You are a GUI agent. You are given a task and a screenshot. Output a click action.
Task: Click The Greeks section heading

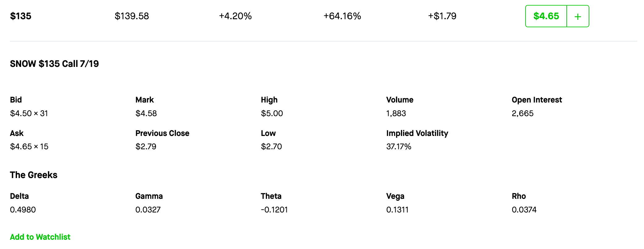pyautogui.click(x=34, y=175)
